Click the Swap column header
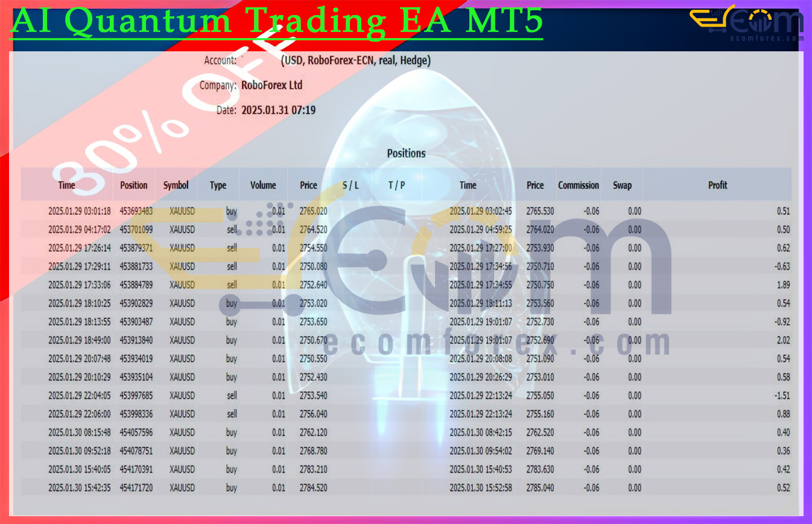This screenshot has height=524, width=812. (x=622, y=185)
